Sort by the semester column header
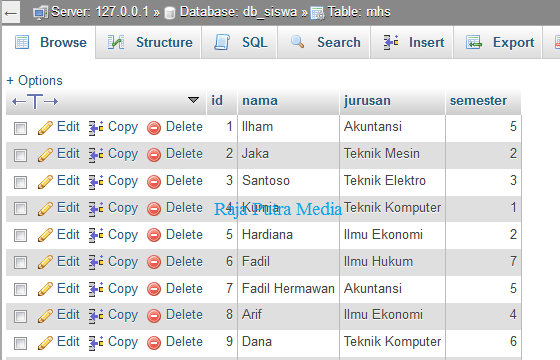The width and height of the screenshot is (560, 360). (x=478, y=101)
